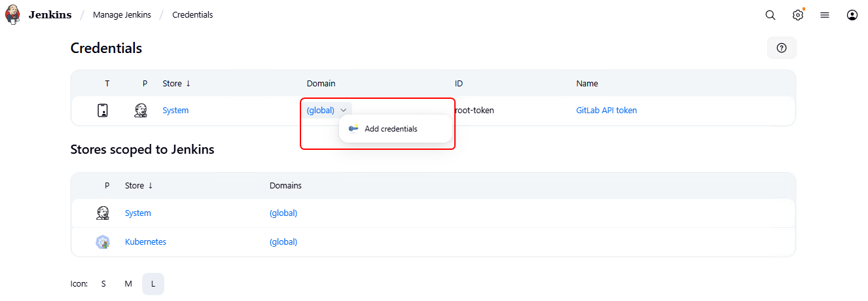Open the user profile icon
This screenshot has width=868, height=301.
852,15
